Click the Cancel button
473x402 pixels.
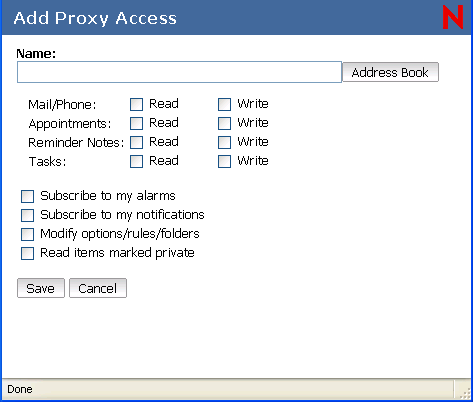click(x=98, y=288)
